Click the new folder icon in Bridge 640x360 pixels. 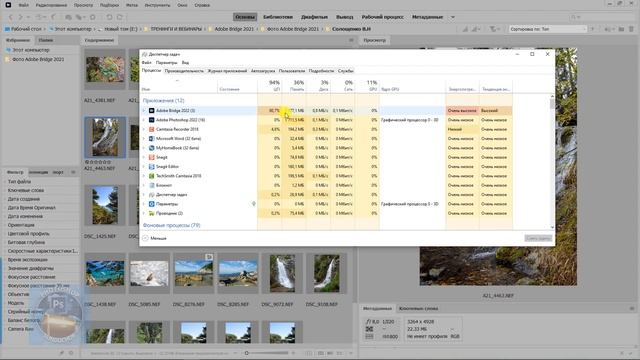[621, 29]
